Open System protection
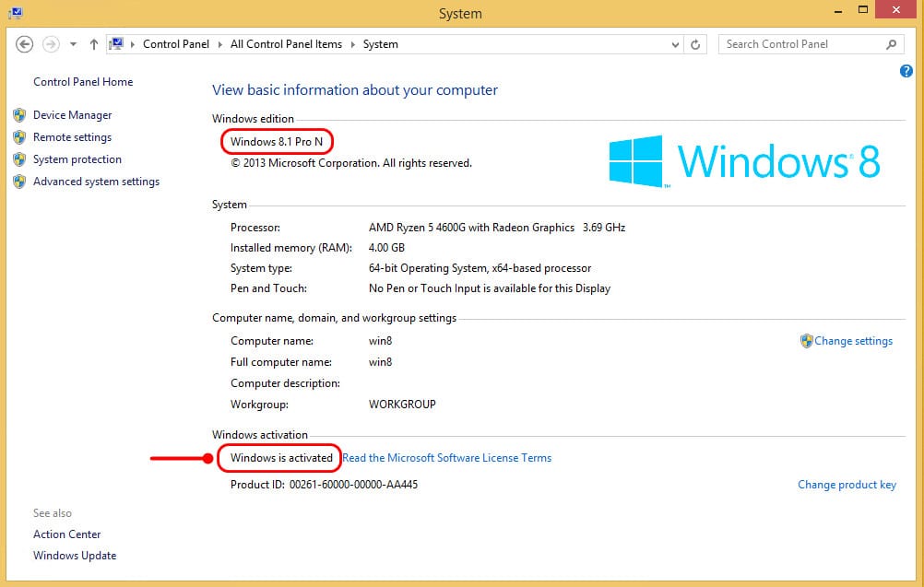The width and height of the screenshot is (924, 587). click(77, 159)
